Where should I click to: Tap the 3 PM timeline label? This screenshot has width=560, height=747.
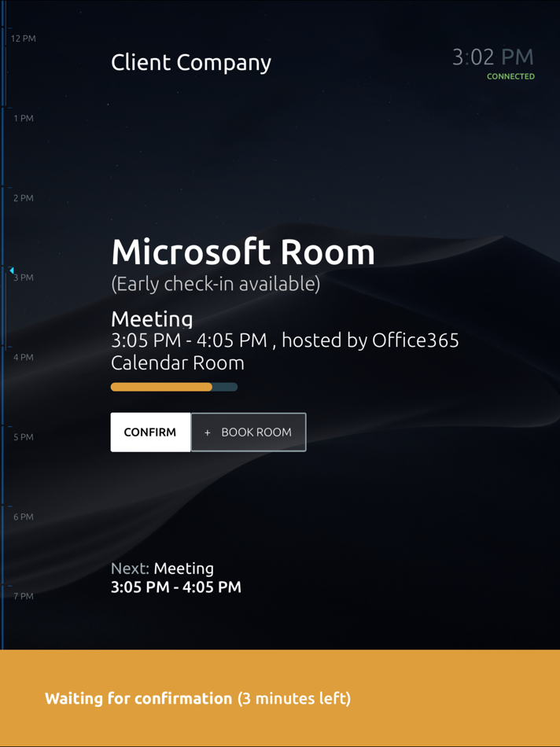[24, 278]
